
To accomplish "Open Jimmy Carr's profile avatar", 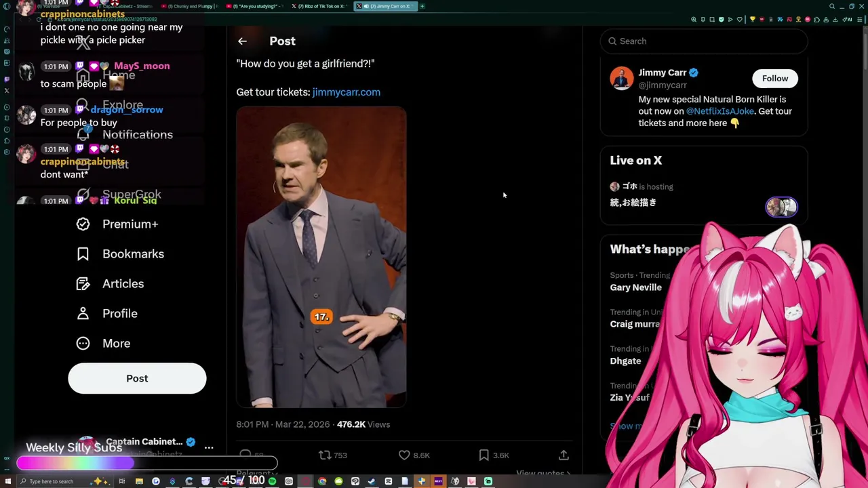I will (622, 79).
